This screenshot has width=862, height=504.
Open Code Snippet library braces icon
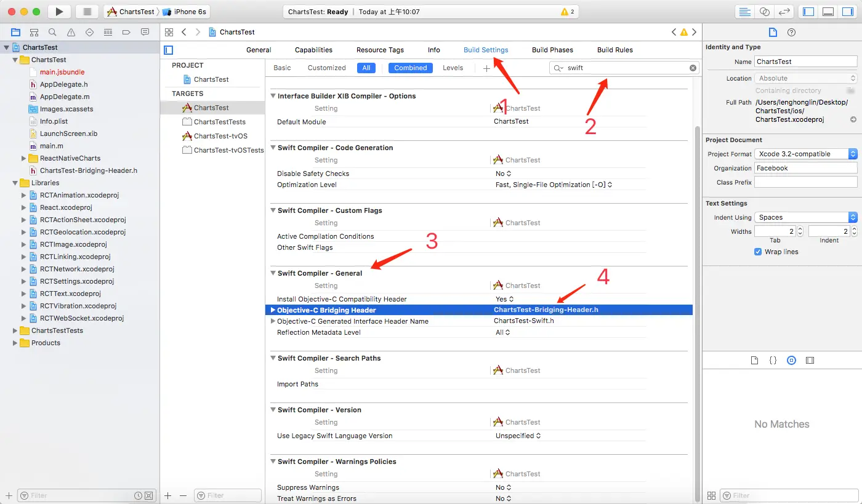pyautogui.click(x=773, y=361)
